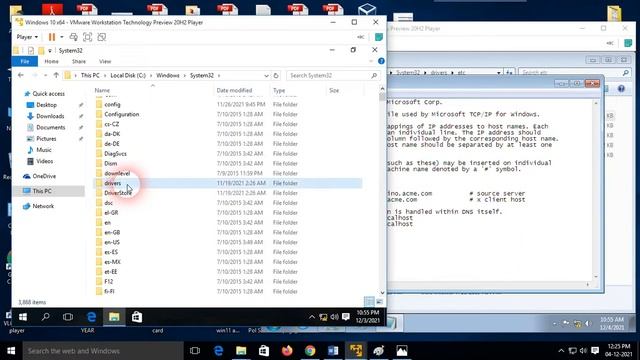Pause the virtual machine in VMware Player
The image size is (640, 360).
coord(52,37)
